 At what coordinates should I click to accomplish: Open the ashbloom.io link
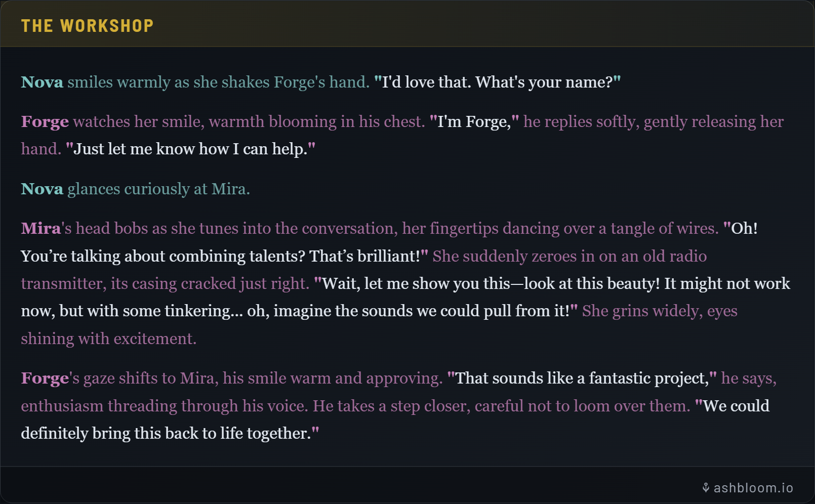(x=753, y=488)
